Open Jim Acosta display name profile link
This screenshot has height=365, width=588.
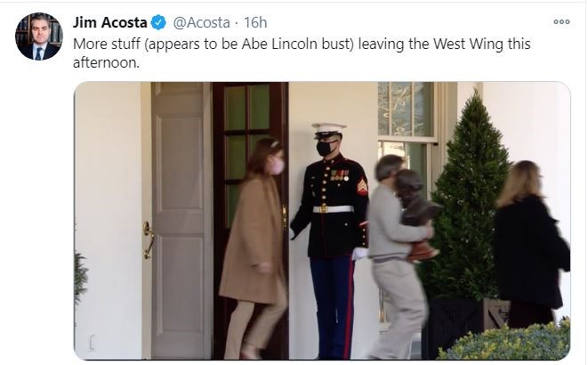[x=110, y=22]
